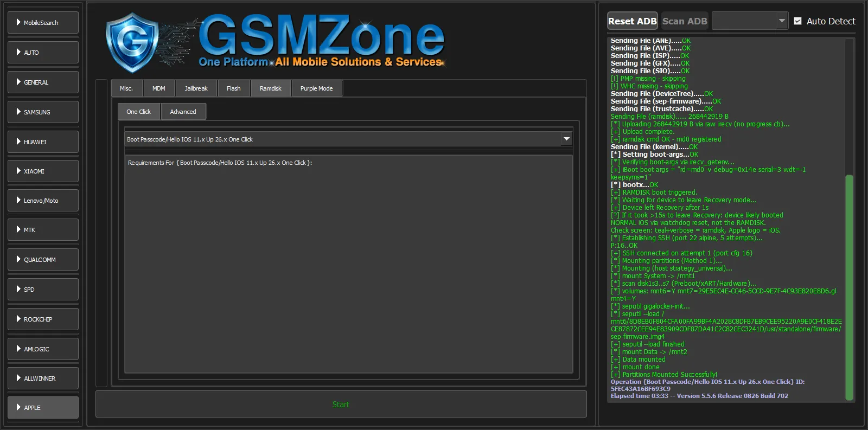This screenshot has width=868, height=430.
Task: Select the One Click sub-tab
Action: tap(139, 112)
